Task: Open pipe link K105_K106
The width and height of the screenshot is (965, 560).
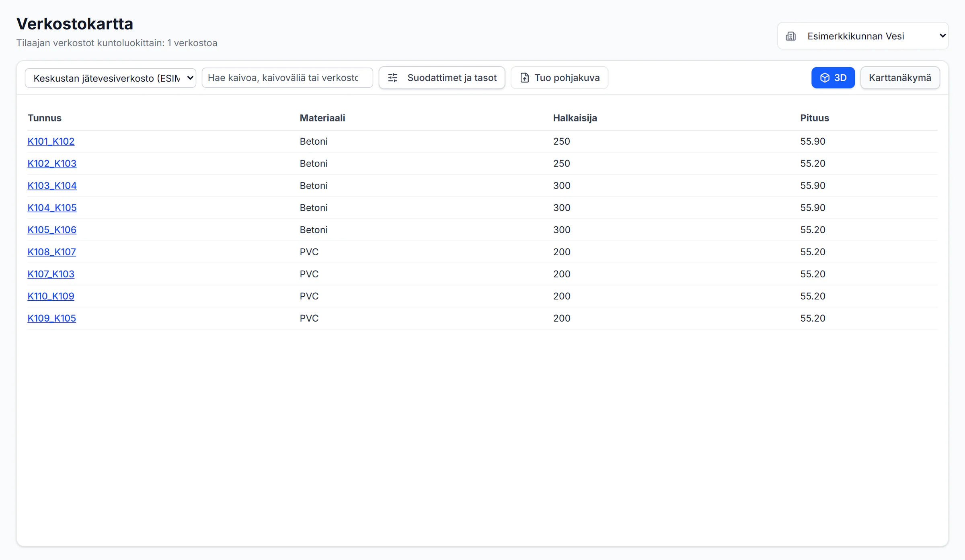Action: click(52, 230)
